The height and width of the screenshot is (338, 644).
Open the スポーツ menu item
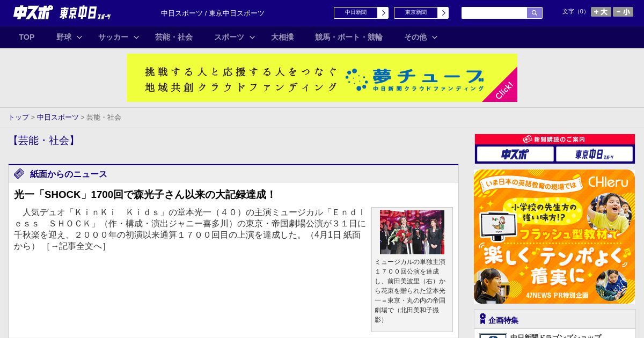pyautogui.click(x=229, y=37)
